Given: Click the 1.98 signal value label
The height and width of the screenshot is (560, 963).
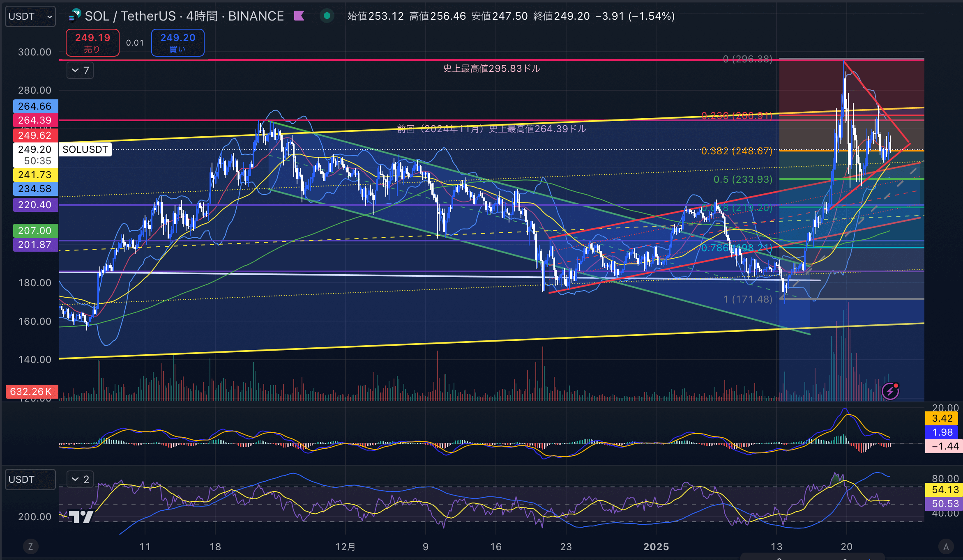Looking at the screenshot, I should (x=942, y=432).
